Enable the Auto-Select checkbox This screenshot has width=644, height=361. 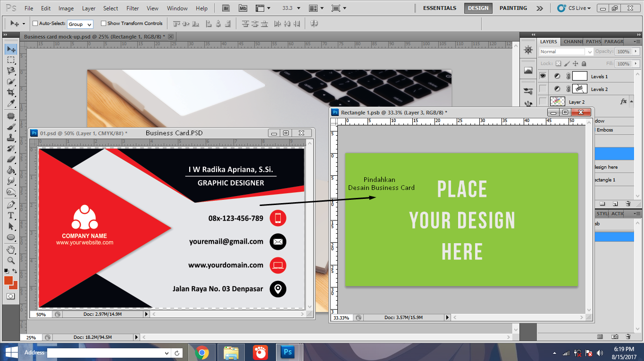pyautogui.click(x=35, y=24)
